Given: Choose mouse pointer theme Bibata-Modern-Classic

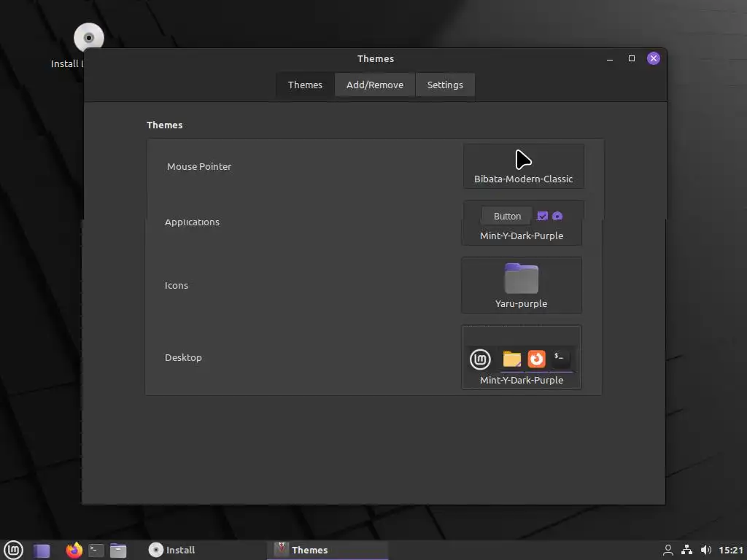Looking at the screenshot, I should click(523, 166).
